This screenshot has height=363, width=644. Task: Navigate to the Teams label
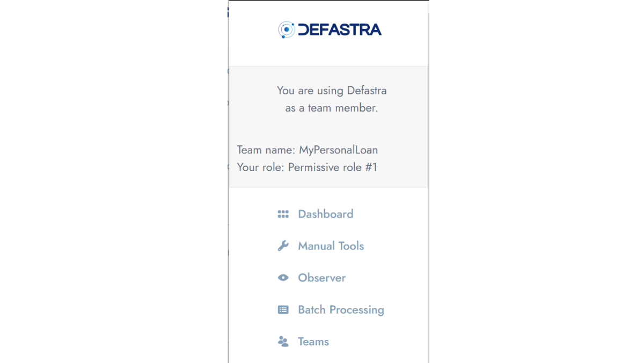(313, 342)
